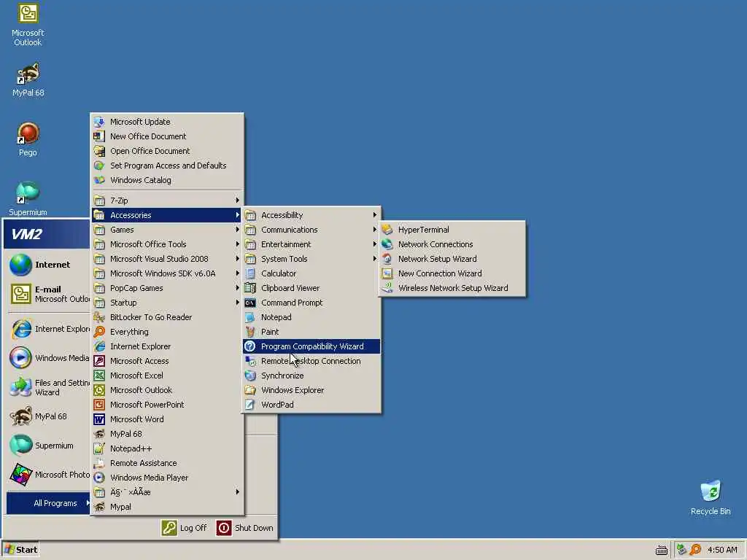
Task: Click the Log Off button
Action: tap(185, 528)
